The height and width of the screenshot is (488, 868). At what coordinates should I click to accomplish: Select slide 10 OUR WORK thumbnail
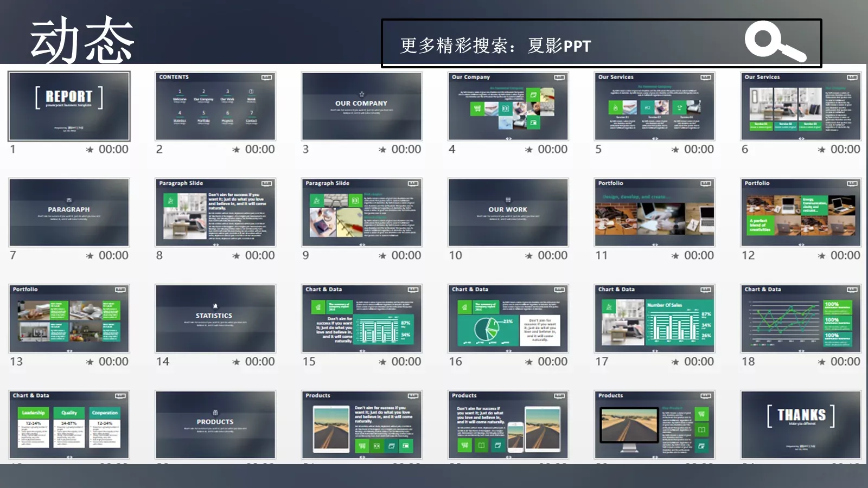[x=508, y=212]
